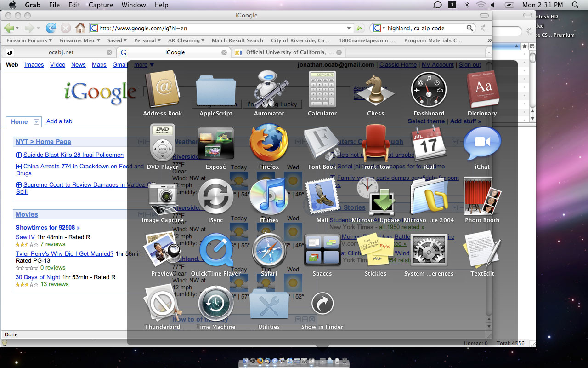Expand the iGoogle Home tab options arrow

[36, 122]
